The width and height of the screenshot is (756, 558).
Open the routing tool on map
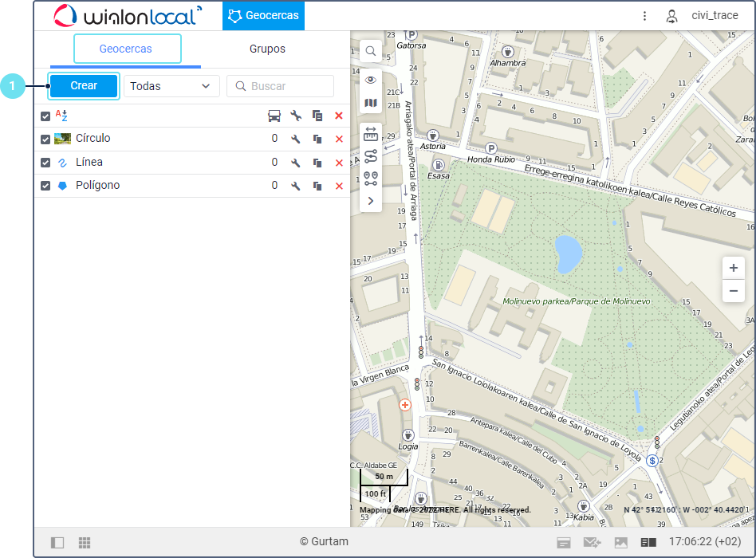[371, 156]
